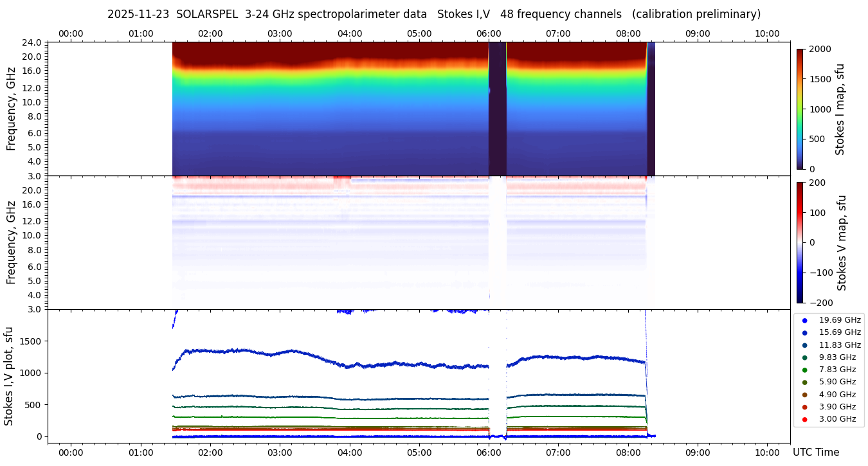Click the 11.83 GHz legend marker dot
Image resolution: width=868 pixels, height=466 pixels.
804,345
